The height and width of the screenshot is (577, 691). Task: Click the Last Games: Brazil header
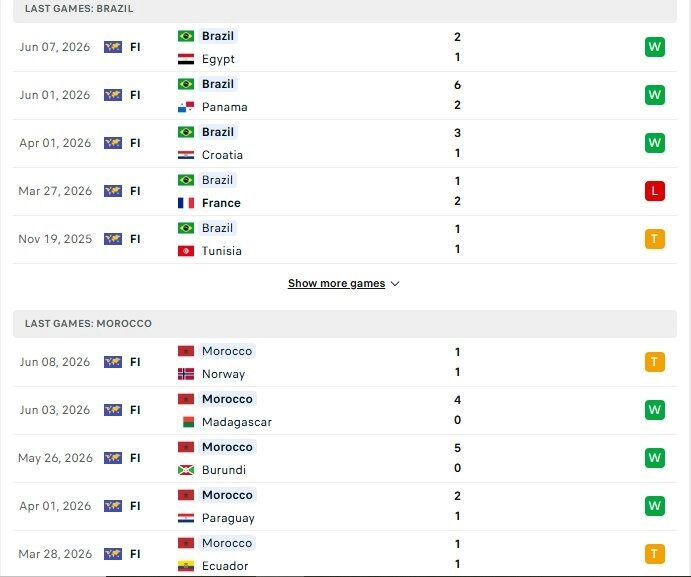[x=345, y=10]
